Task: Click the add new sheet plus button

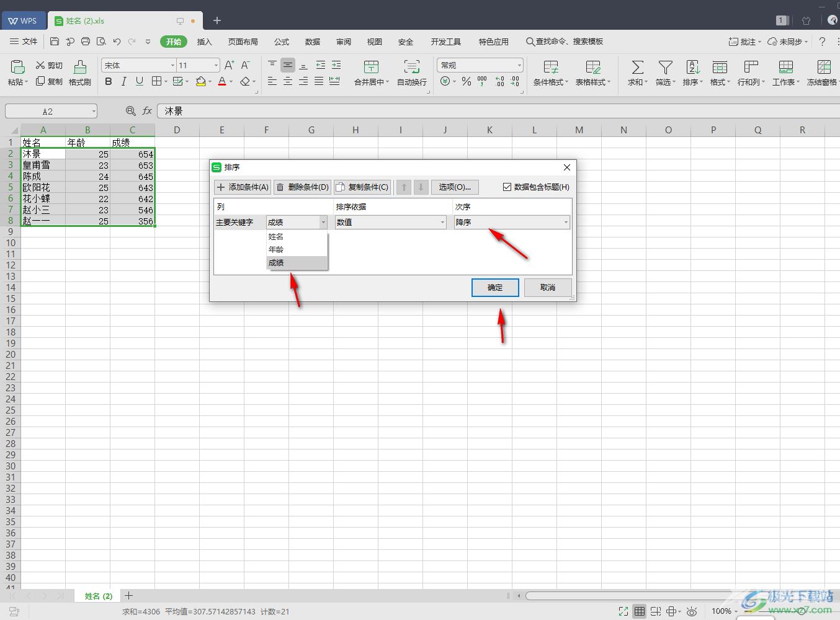Action: (x=128, y=596)
